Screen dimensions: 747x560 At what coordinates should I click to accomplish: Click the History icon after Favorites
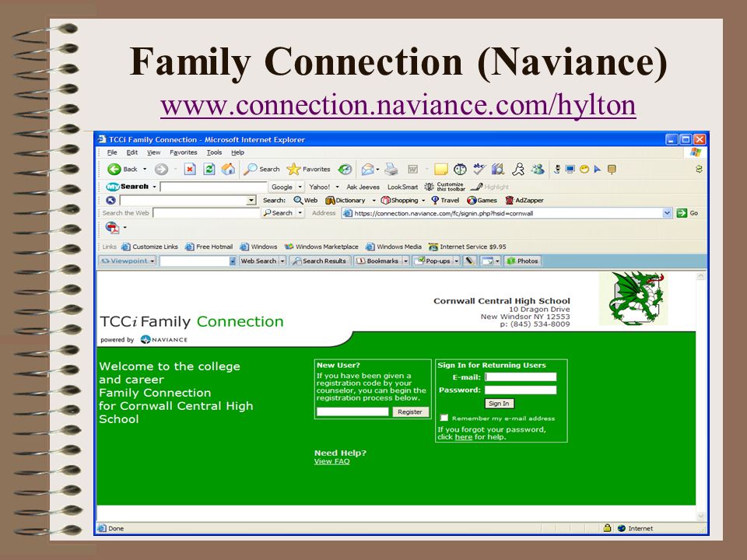pos(345,169)
